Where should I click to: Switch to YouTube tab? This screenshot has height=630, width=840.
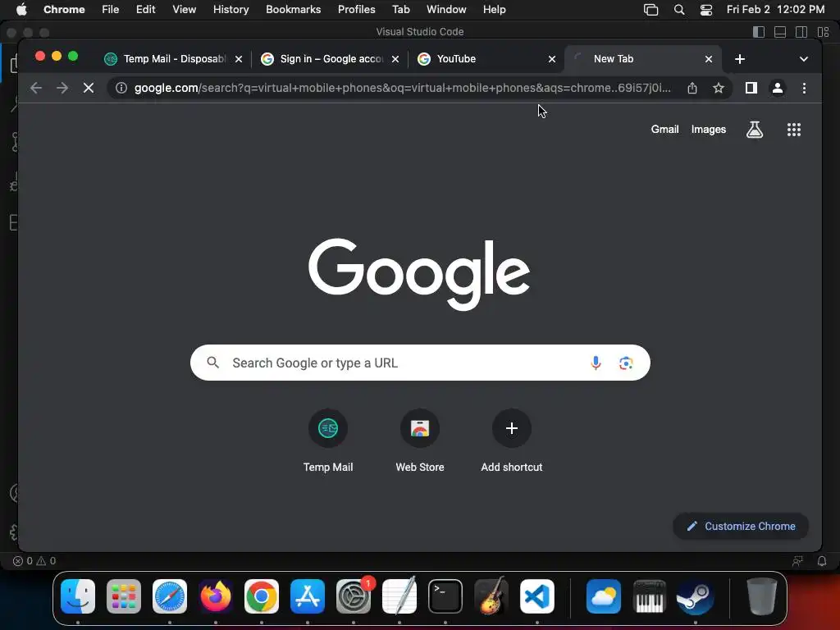coord(485,59)
